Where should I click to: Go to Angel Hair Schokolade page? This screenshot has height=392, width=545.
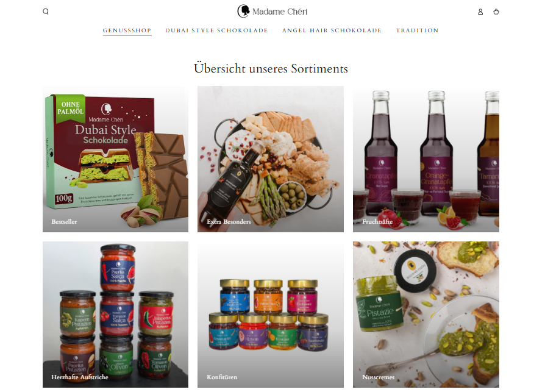point(332,30)
